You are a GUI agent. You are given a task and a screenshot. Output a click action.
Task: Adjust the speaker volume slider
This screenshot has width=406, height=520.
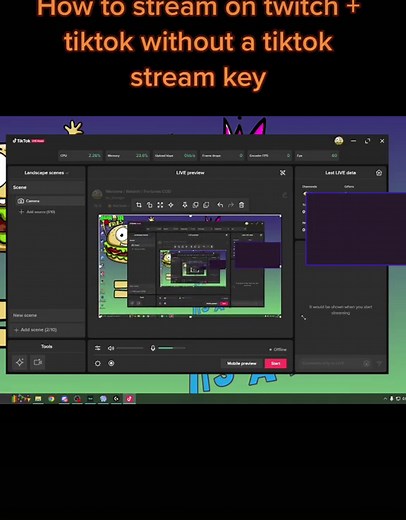point(130,348)
